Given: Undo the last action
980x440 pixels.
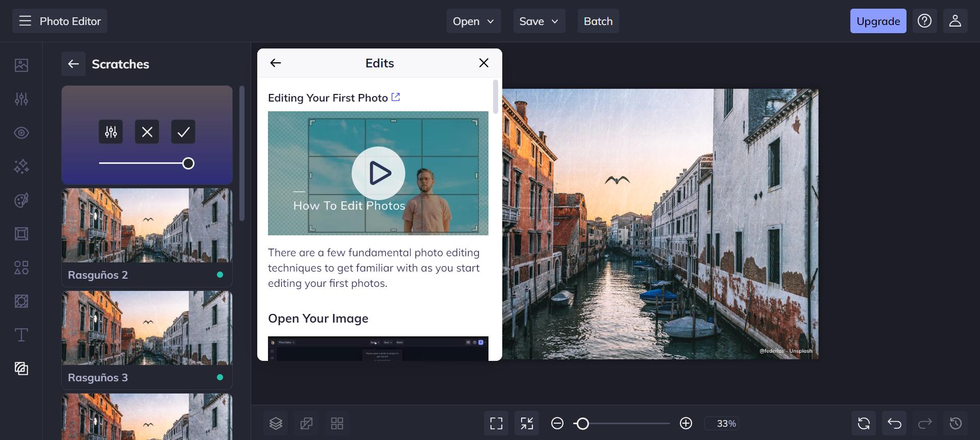Looking at the screenshot, I should [x=894, y=423].
